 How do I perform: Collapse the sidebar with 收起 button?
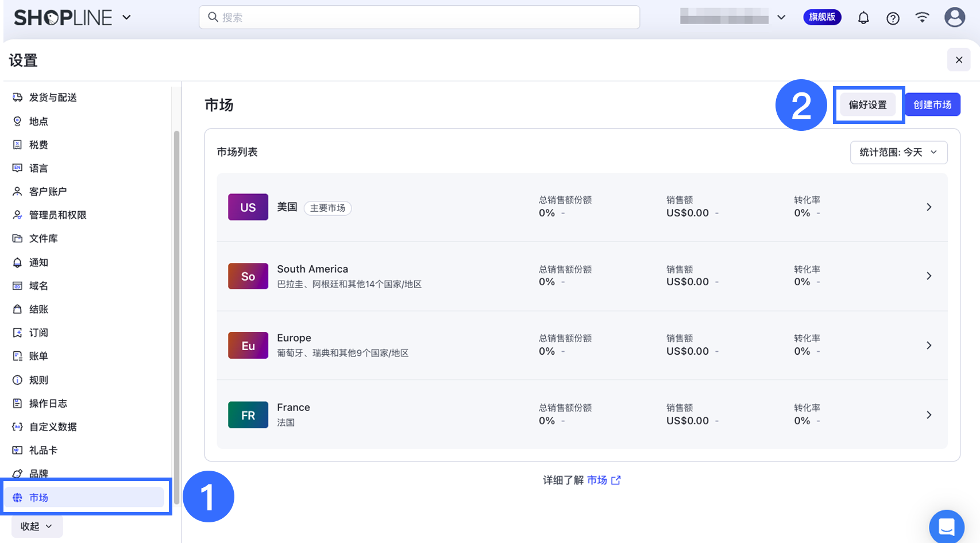point(37,526)
